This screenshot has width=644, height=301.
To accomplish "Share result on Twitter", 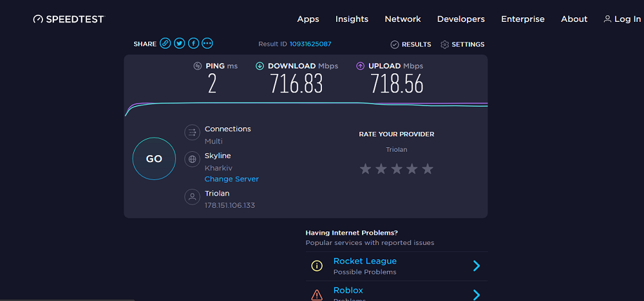I will pos(180,43).
